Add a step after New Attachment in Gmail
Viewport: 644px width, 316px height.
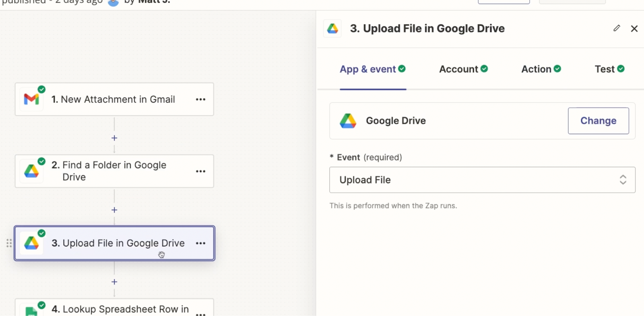coord(114,138)
